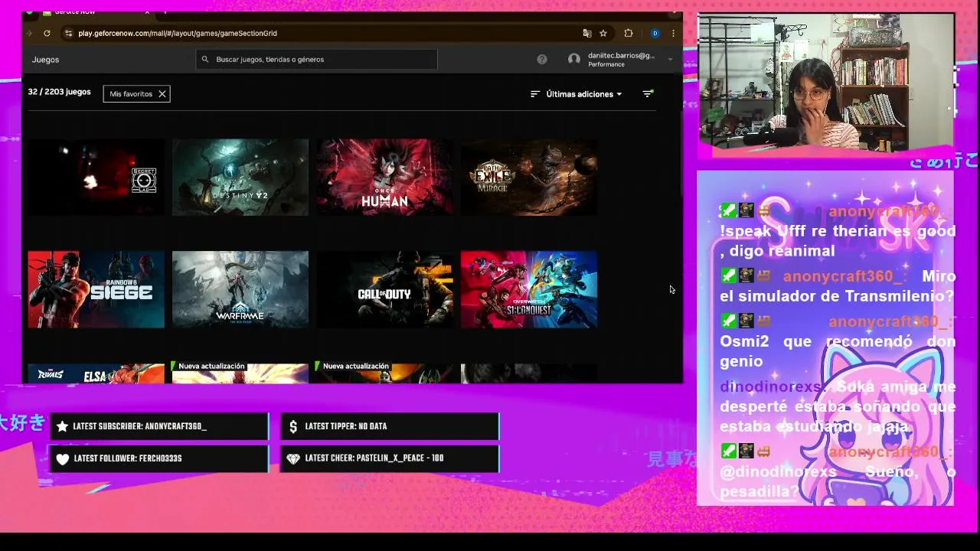Screen dimensions: 980x551
Task: Open the daniitec.barrios account name
Action: point(621,56)
